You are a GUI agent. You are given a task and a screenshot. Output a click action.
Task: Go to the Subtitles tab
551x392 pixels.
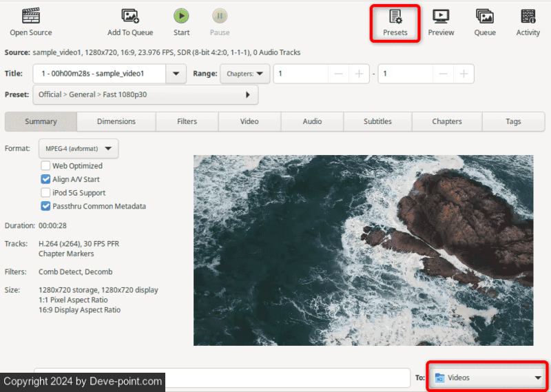coord(377,121)
